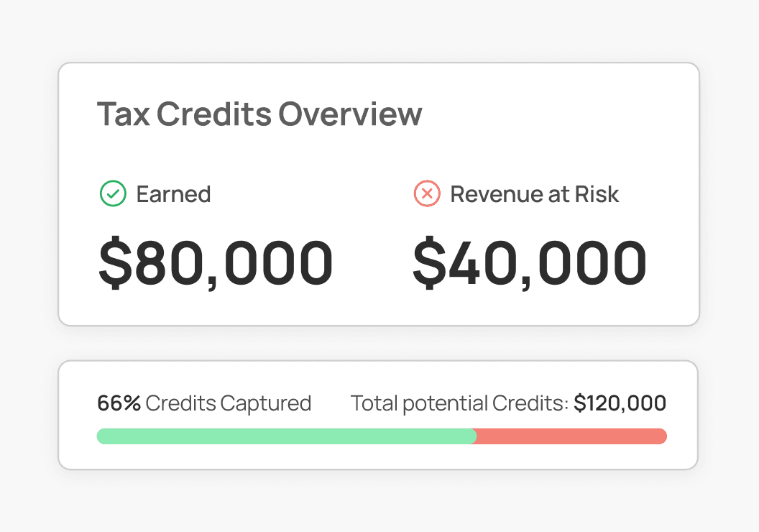Click the green portion of the progress bar

pos(287,436)
